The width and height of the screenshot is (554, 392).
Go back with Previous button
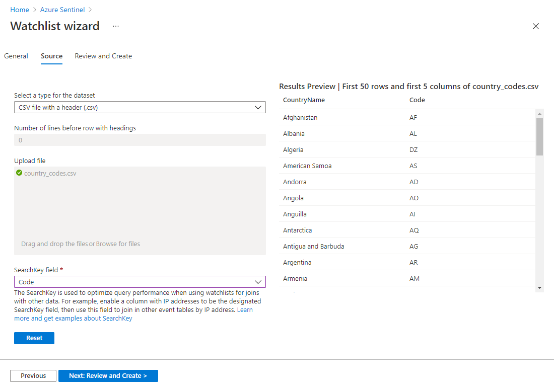coord(33,376)
